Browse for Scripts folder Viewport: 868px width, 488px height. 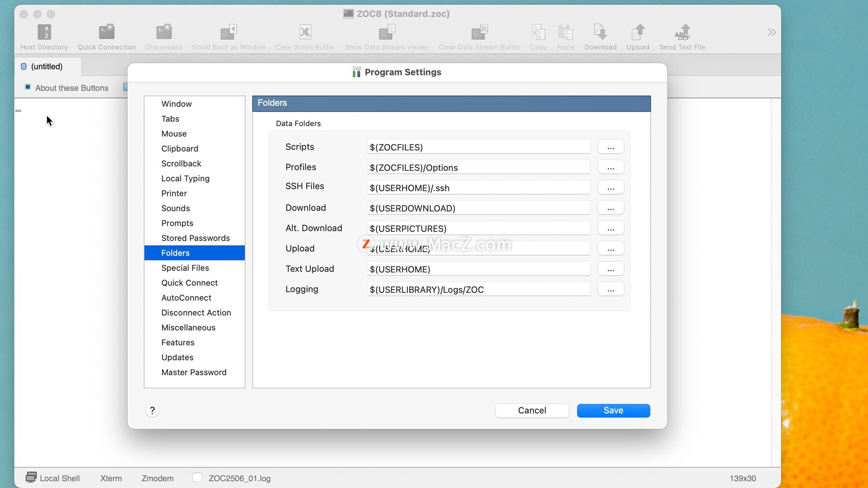[611, 147]
